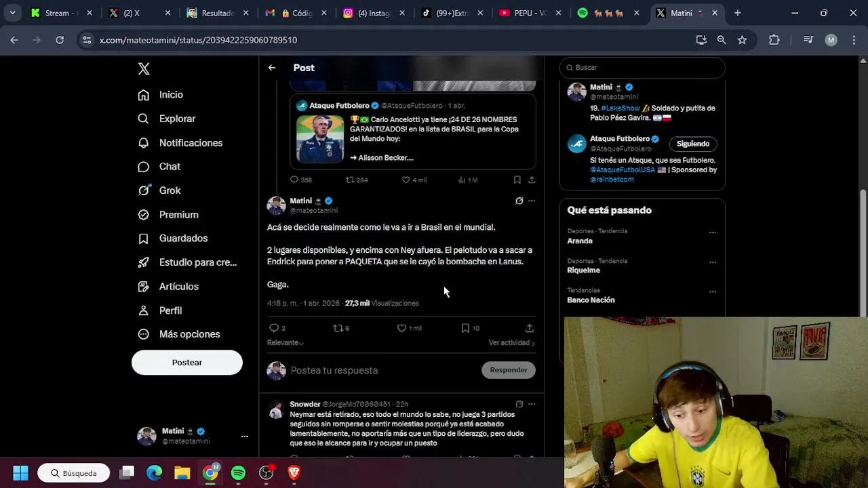Screen dimensions: 868x488
Task: Click the Búsqueda taskbar search box
Action: [x=73, y=473]
